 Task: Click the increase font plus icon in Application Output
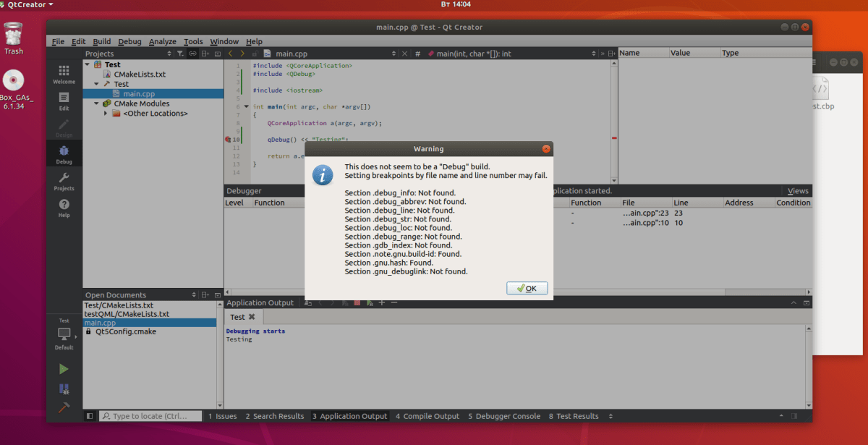(382, 302)
